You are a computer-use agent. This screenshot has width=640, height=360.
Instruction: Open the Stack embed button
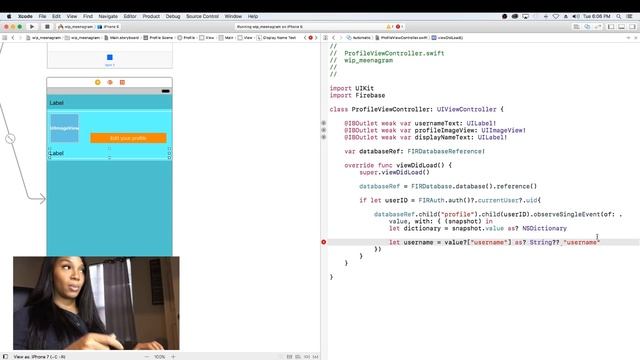coord(289,356)
